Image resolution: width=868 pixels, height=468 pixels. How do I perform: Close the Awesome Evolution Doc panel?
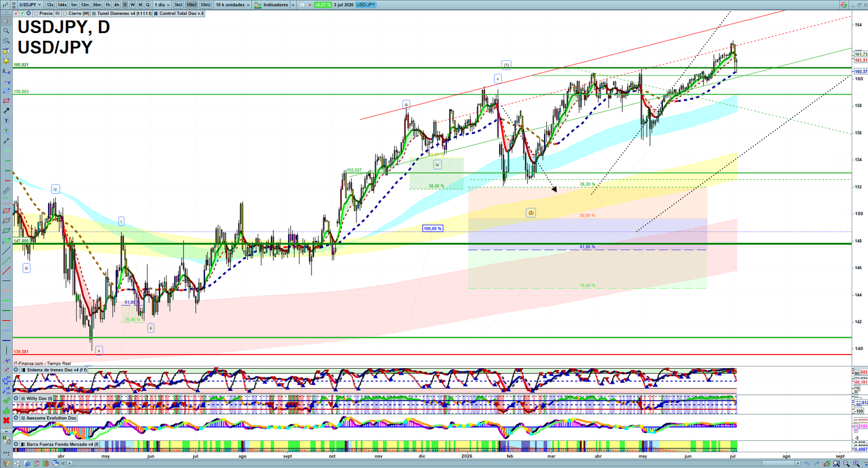coord(16,418)
